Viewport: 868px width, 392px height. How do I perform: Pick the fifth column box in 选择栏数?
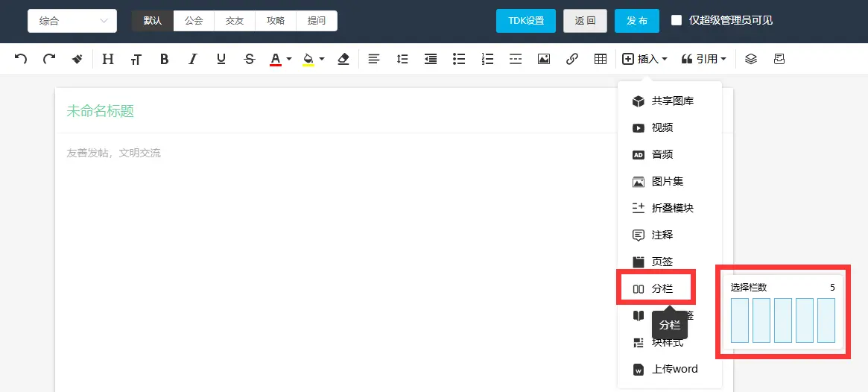click(826, 320)
